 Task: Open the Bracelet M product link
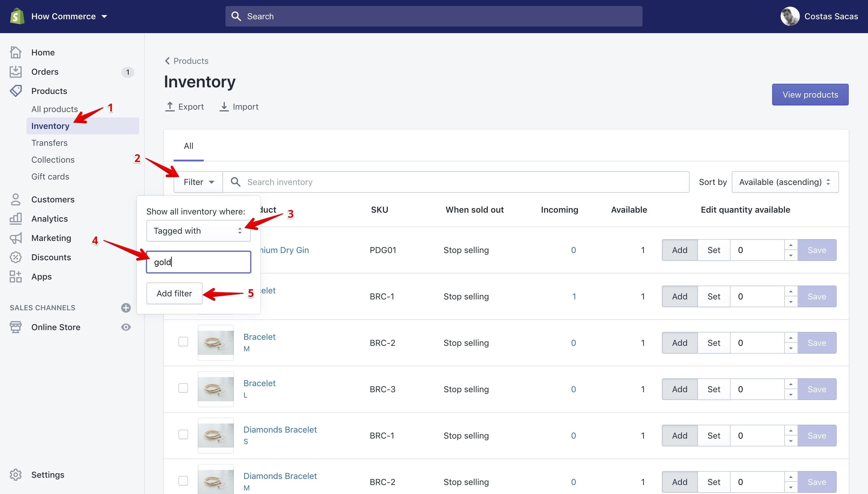(259, 337)
